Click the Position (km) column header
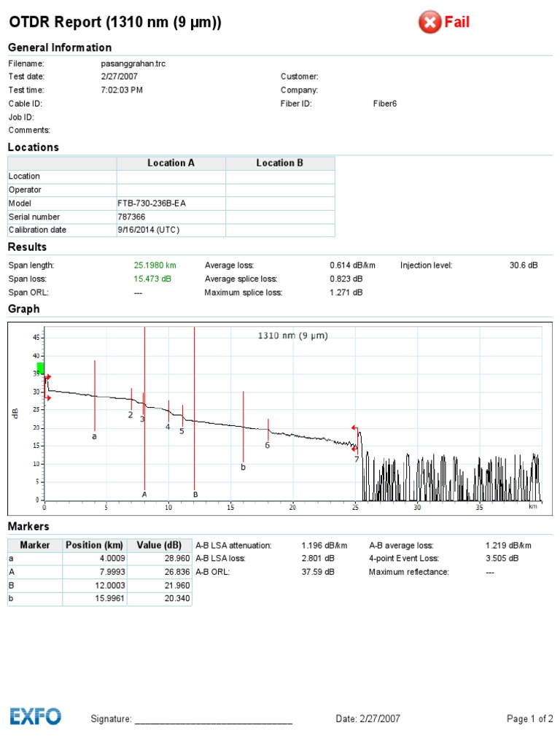Image resolution: width=560 pixels, height=747 pixels. point(94,545)
